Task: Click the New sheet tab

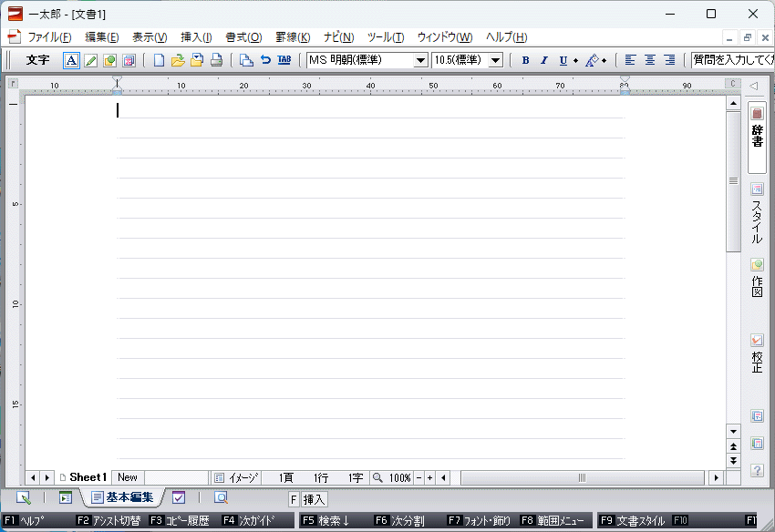Action: [128, 477]
